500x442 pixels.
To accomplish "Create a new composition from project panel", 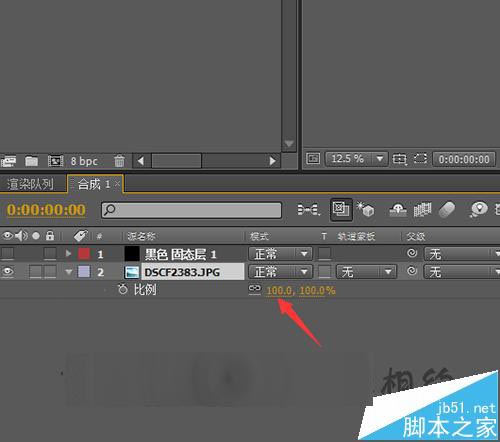I will (55, 161).
